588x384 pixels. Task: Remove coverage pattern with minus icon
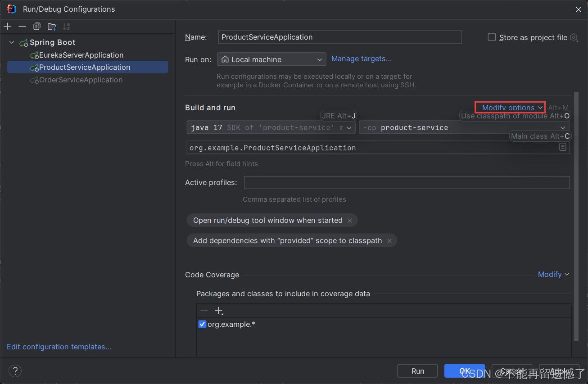coord(204,311)
